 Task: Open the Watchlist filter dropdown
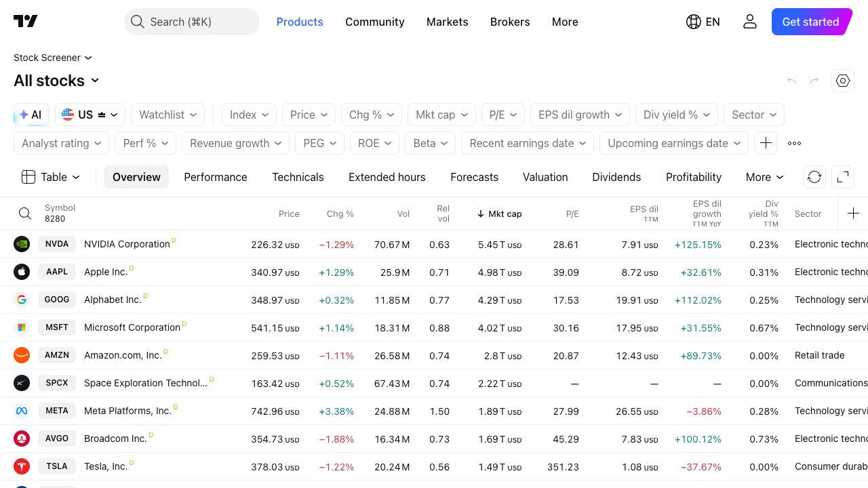coord(168,115)
